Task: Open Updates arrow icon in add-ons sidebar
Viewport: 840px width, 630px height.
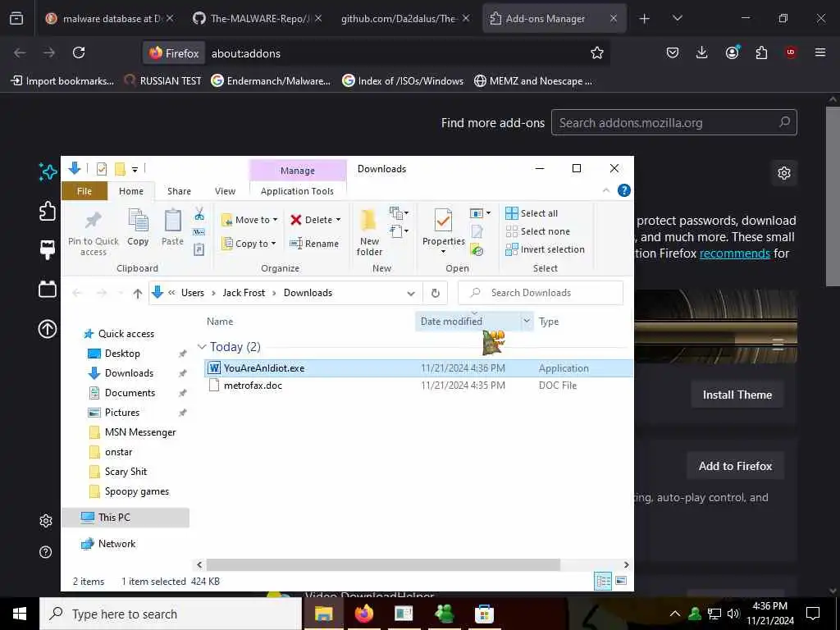Action: tap(47, 328)
